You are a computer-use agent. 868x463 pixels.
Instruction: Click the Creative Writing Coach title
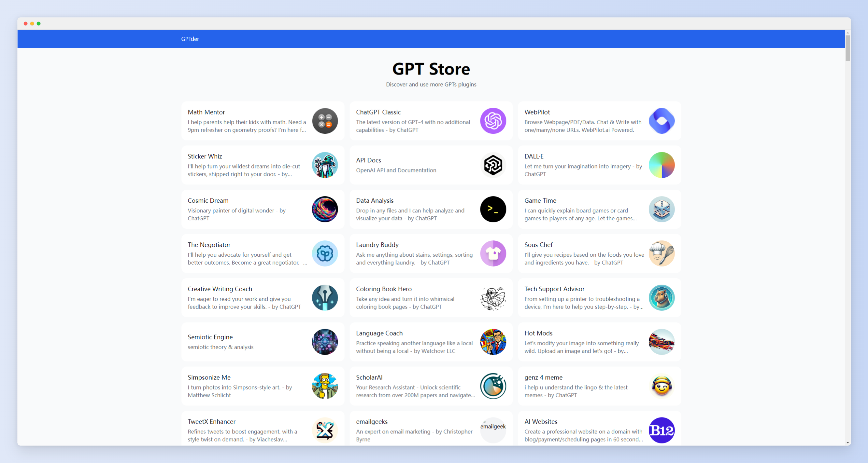tap(220, 289)
